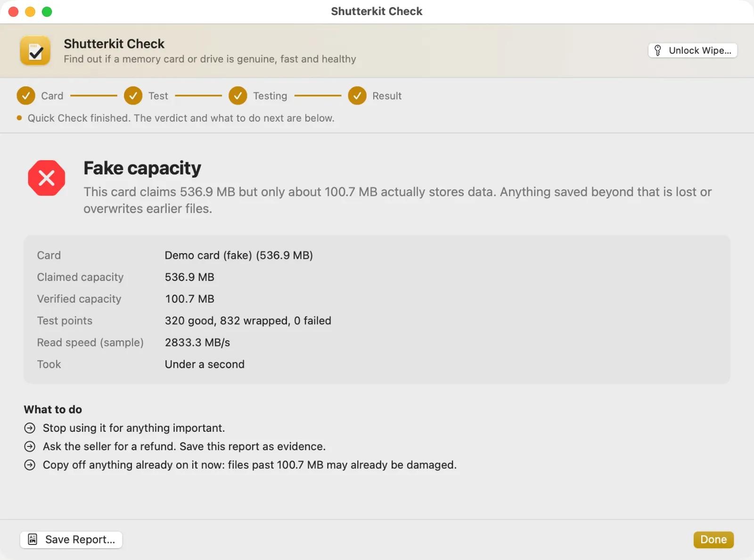
Task: Click the Testing step checkmark icon
Action: click(x=238, y=96)
